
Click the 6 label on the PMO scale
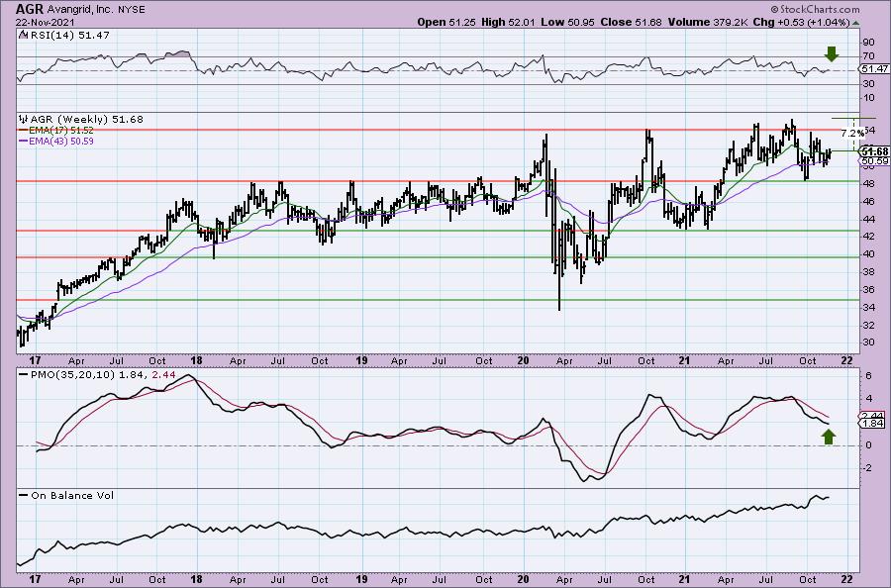(869, 376)
